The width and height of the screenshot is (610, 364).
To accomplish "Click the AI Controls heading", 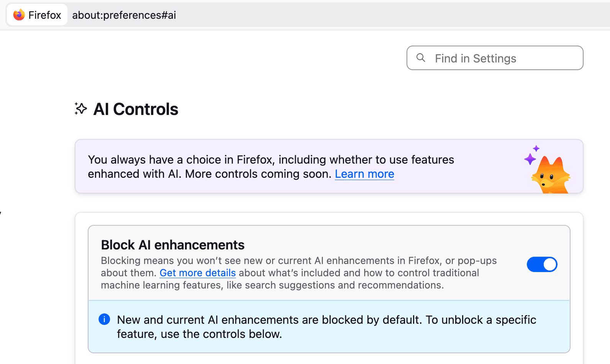I will pyautogui.click(x=136, y=109).
